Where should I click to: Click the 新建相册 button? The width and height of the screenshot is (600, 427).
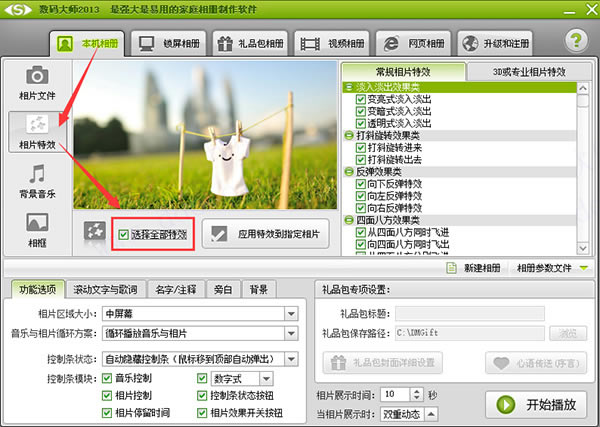480,268
